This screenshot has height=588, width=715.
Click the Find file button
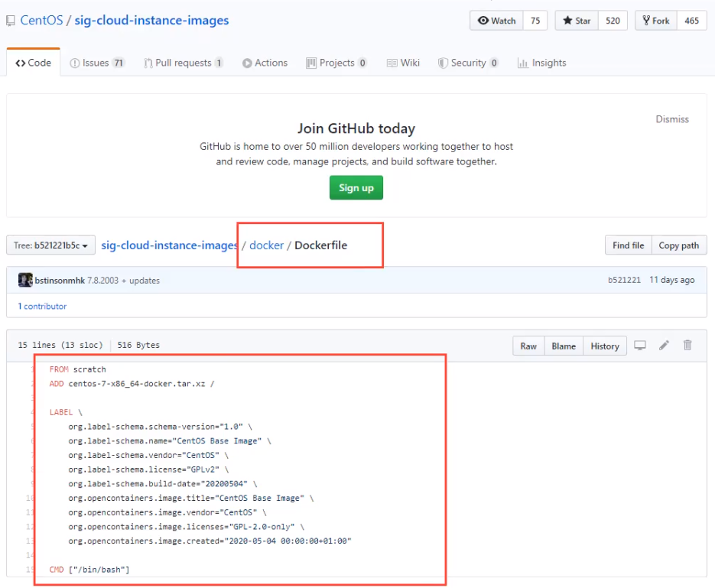click(628, 245)
